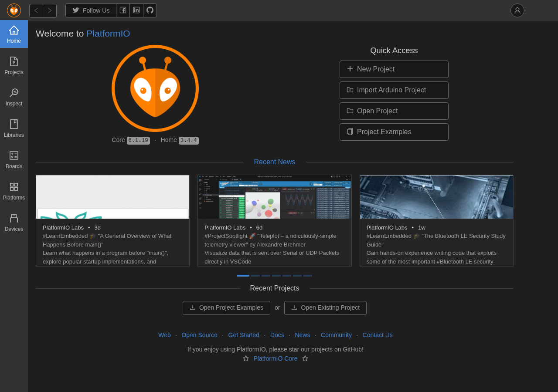Open the News footer link

[303, 335]
